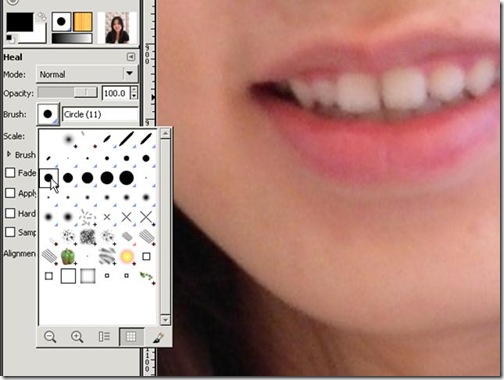This screenshot has width=504, height=380.
Task: Pick the largest hard circle brush
Action: (x=126, y=178)
